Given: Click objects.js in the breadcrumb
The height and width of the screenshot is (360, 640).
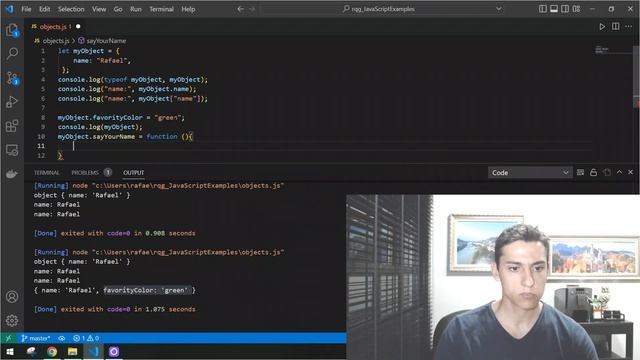Looking at the screenshot, I should click(x=56, y=41).
